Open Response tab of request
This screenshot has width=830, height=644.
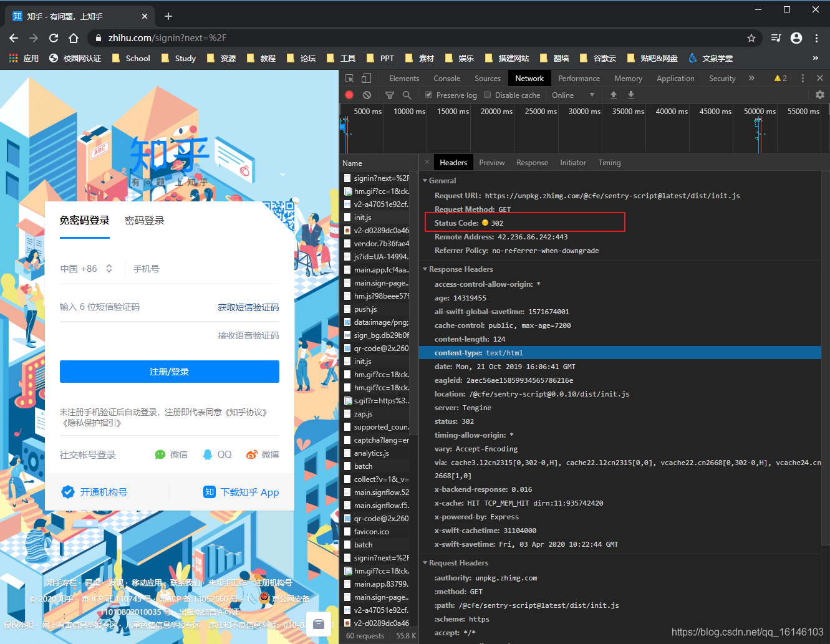point(532,162)
